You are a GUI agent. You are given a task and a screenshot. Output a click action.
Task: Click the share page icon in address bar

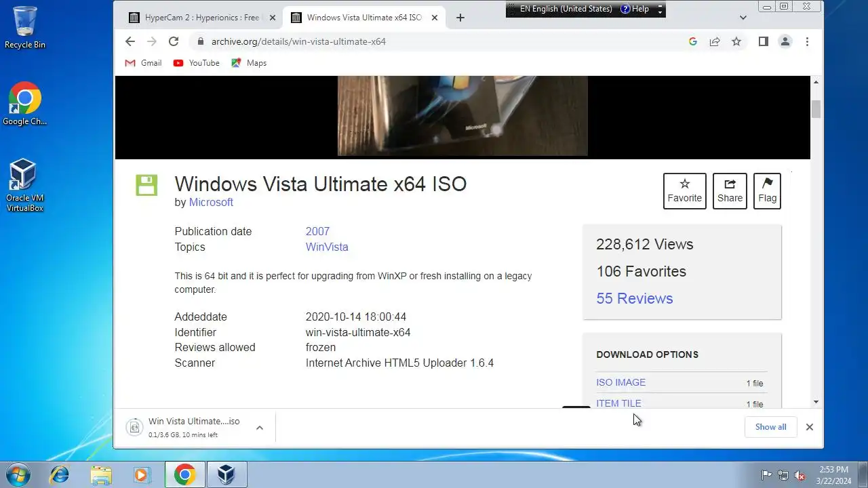pos(715,41)
